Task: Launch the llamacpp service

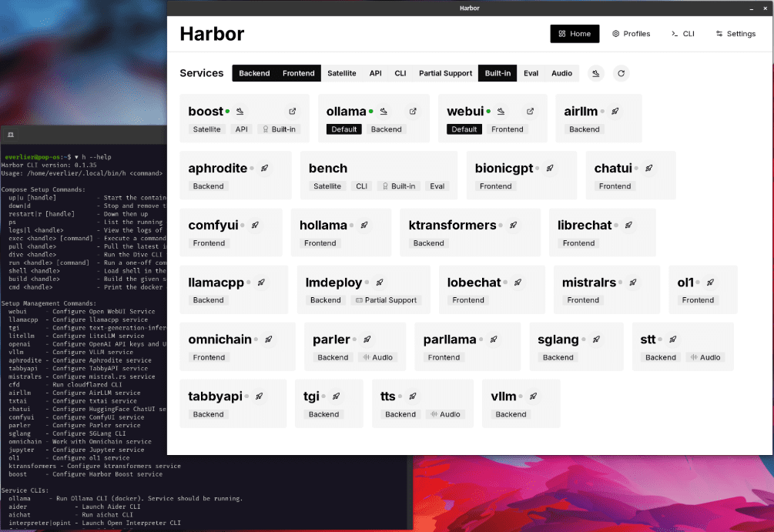Action: pyautogui.click(x=261, y=283)
